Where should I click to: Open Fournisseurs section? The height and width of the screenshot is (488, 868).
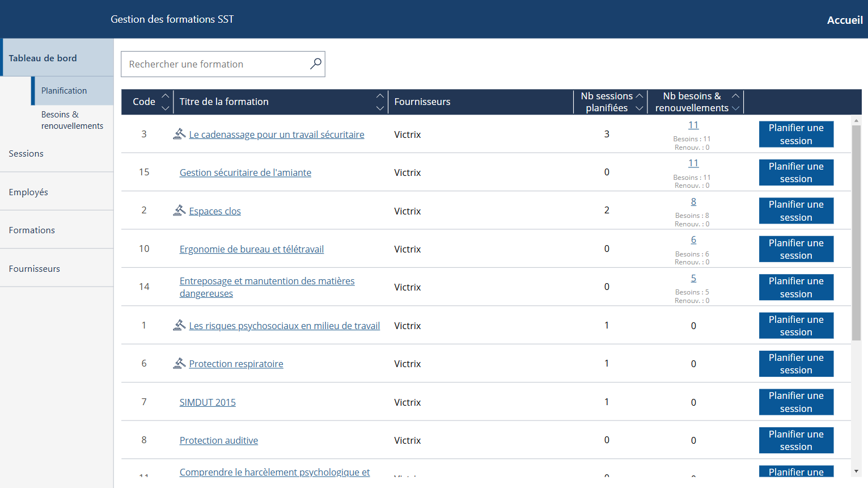coord(57,268)
